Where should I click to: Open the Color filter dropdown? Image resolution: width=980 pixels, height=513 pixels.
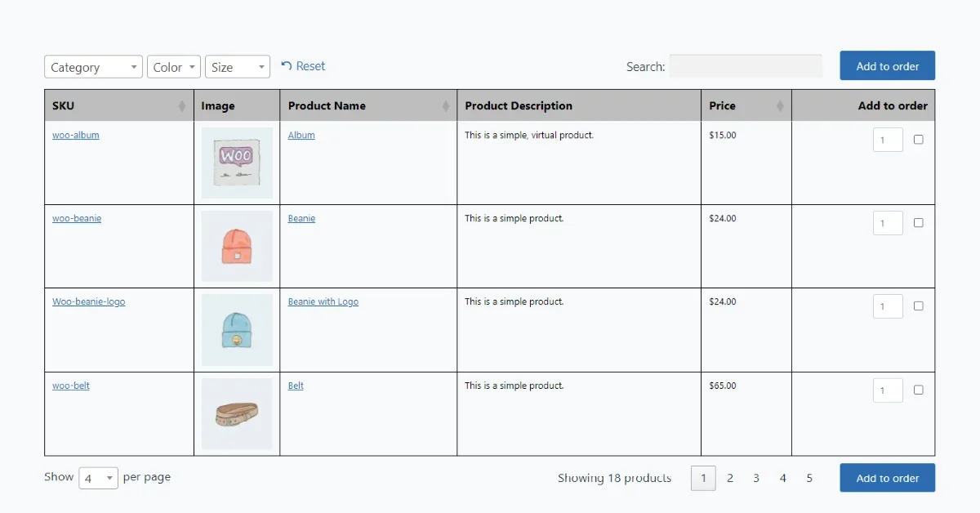coord(173,66)
